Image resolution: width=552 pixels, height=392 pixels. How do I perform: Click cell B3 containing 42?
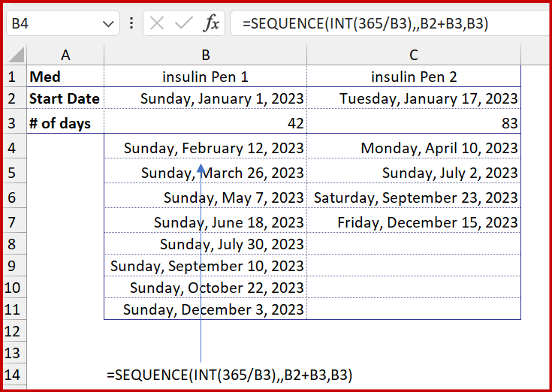(x=205, y=123)
